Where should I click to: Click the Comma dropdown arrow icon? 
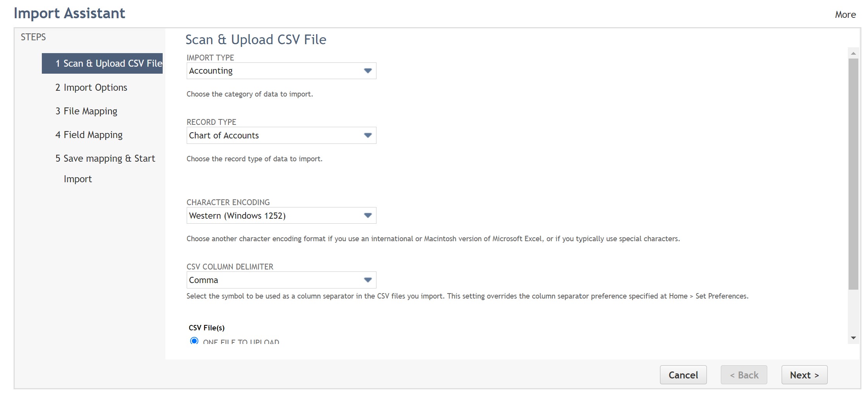pyautogui.click(x=367, y=280)
